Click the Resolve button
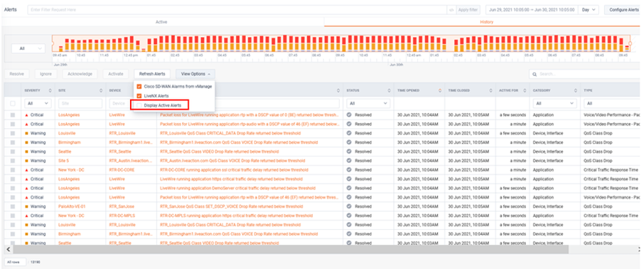Image resolution: width=644 pixels, height=269 pixels. tap(17, 74)
